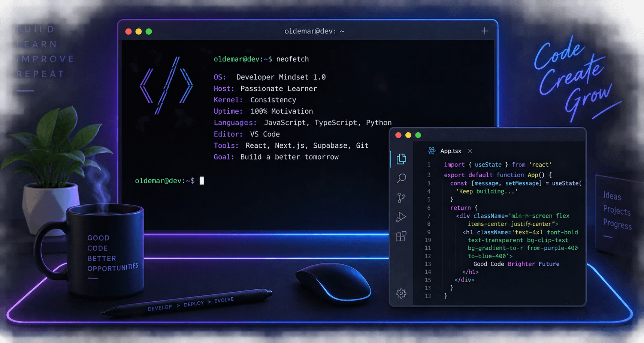
Task: Click the "return {" line in editor
Action: [x=464, y=208]
